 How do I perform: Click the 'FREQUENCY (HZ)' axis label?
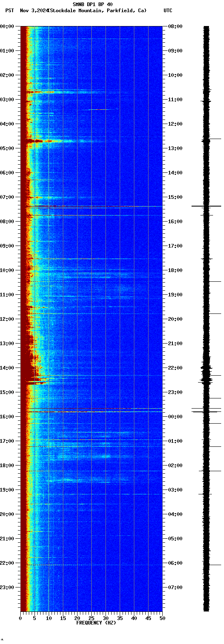[96, 623]
